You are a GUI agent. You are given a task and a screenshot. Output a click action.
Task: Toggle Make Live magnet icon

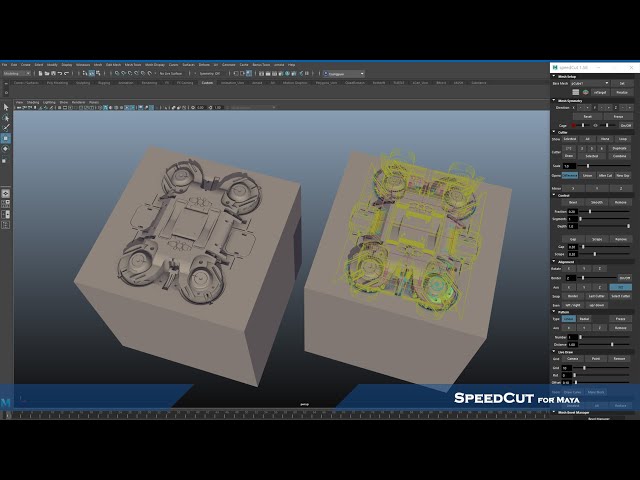pos(149,73)
